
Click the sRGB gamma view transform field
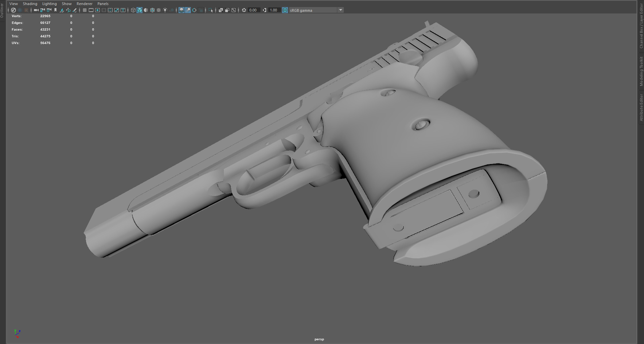tap(313, 10)
